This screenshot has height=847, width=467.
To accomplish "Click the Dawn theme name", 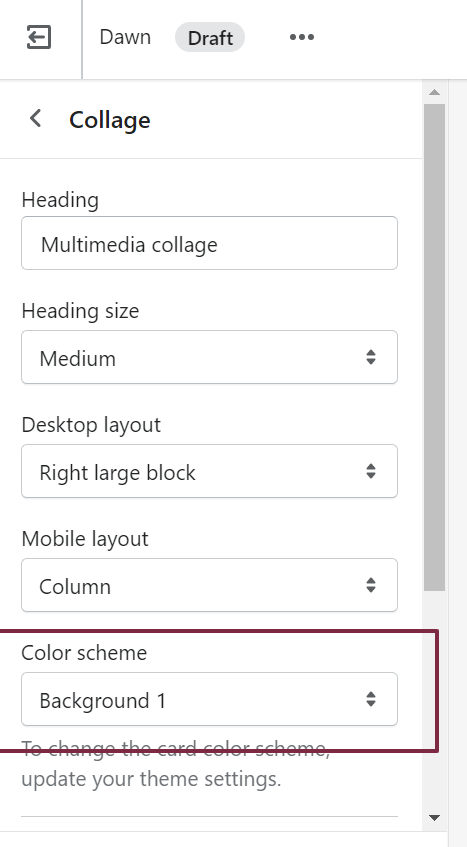I will click(125, 37).
